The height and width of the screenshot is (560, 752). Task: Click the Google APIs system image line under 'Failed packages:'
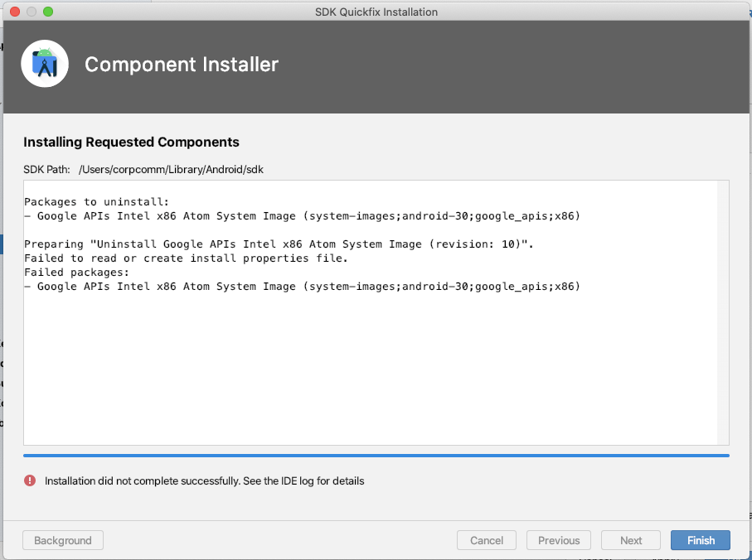(302, 287)
